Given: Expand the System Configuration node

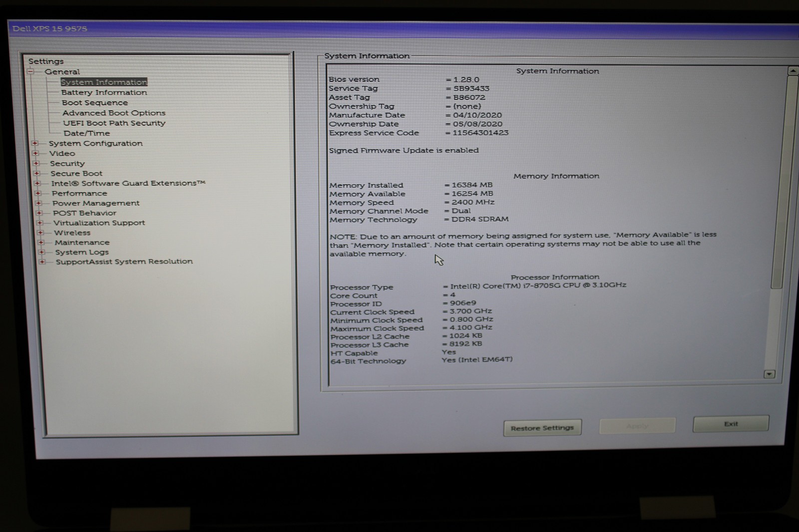Looking at the screenshot, I should tap(35, 143).
